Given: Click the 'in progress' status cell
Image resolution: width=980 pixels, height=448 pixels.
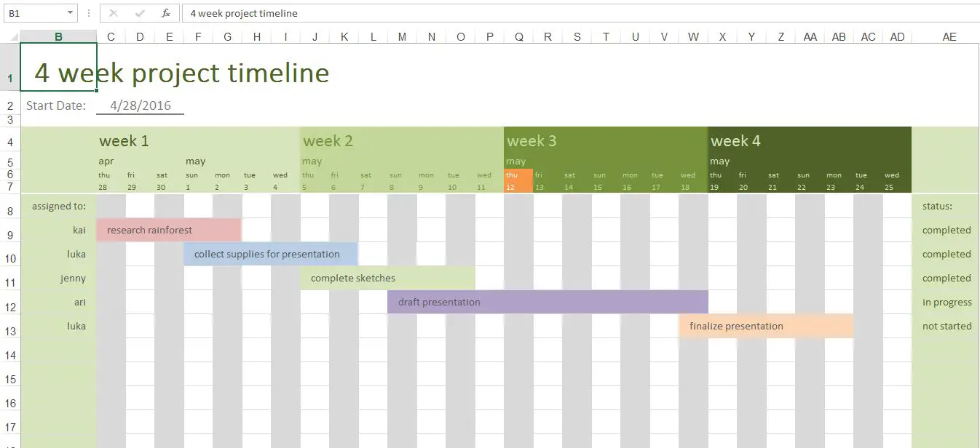Looking at the screenshot, I should pyautogui.click(x=947, y=302).
